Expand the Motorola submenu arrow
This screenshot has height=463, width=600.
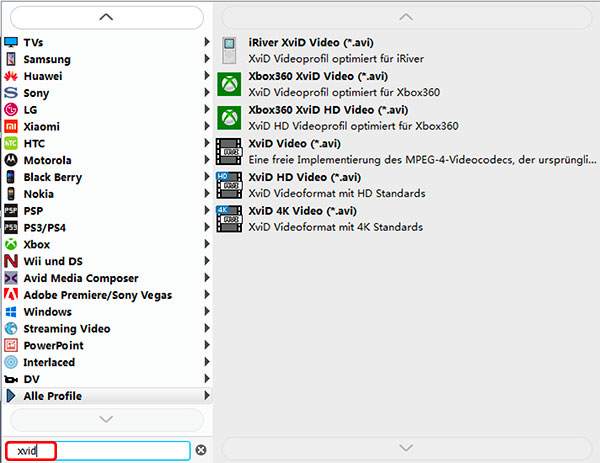[207, 160]
